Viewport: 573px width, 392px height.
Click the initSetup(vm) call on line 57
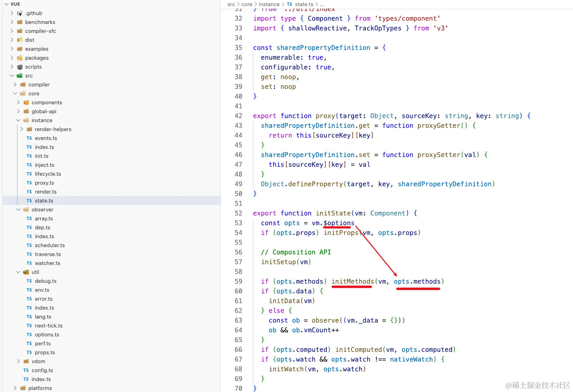click(286, 262)
